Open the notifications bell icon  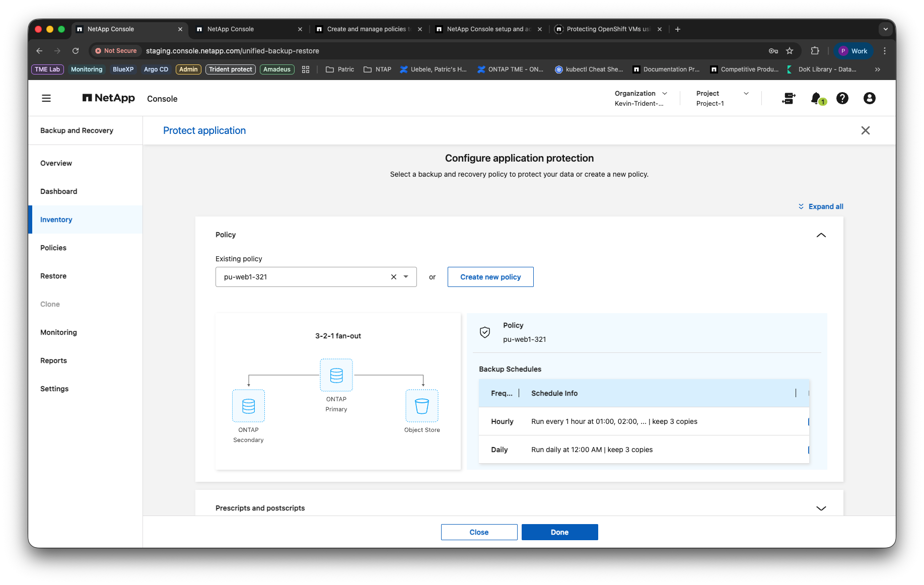(816, 98)
